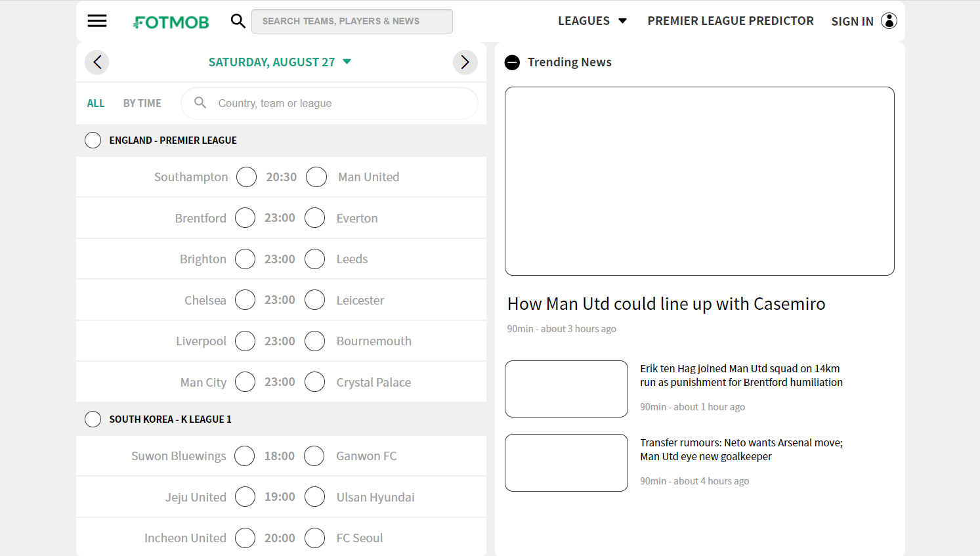Click Ganwon FC team crest
This screenshot has width=980, height=556.
tap(314, 456)
